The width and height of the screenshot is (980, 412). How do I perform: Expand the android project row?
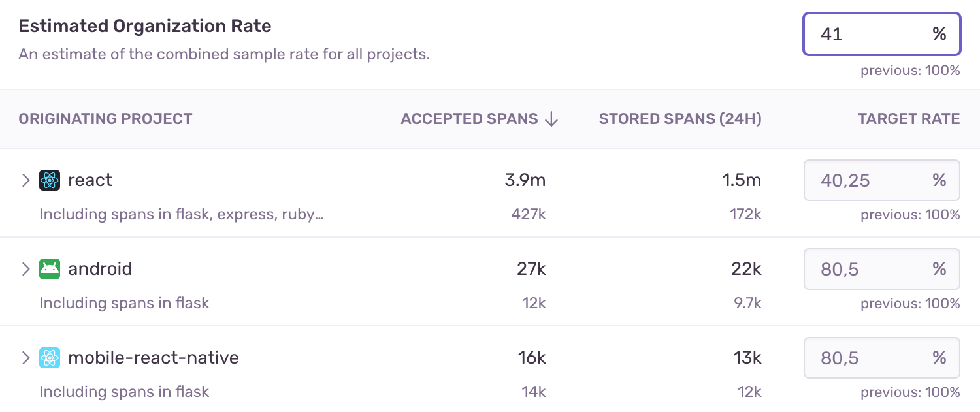[x=26, y=269]
